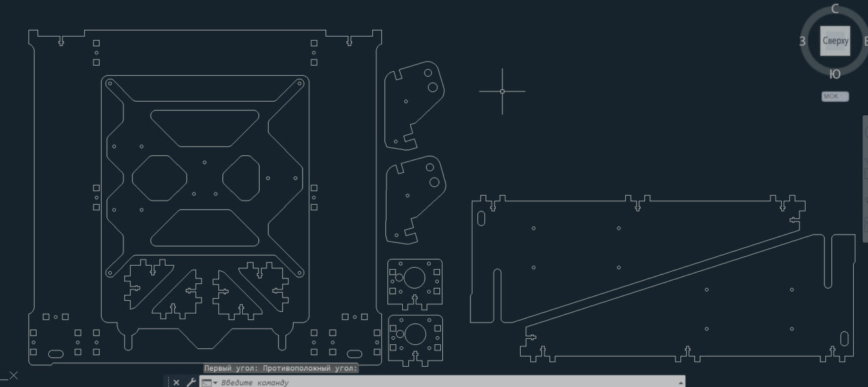Expand command history with the up arrow
868x387 pixels.
tap(680, 382)
